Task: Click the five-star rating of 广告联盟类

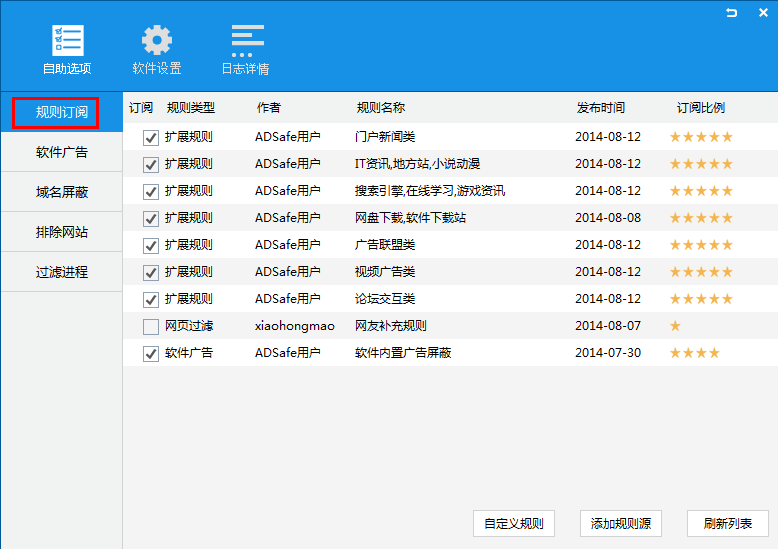Action: point(701,245)
